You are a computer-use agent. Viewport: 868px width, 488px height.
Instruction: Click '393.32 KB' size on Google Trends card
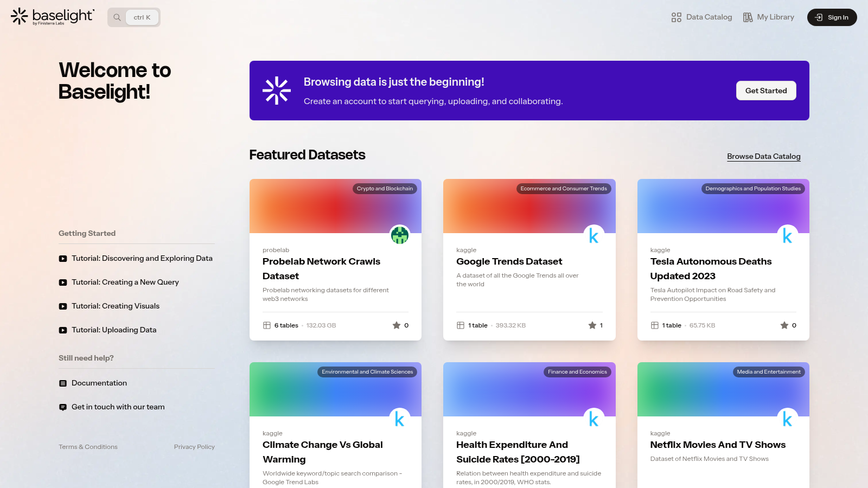click(510, 325)
